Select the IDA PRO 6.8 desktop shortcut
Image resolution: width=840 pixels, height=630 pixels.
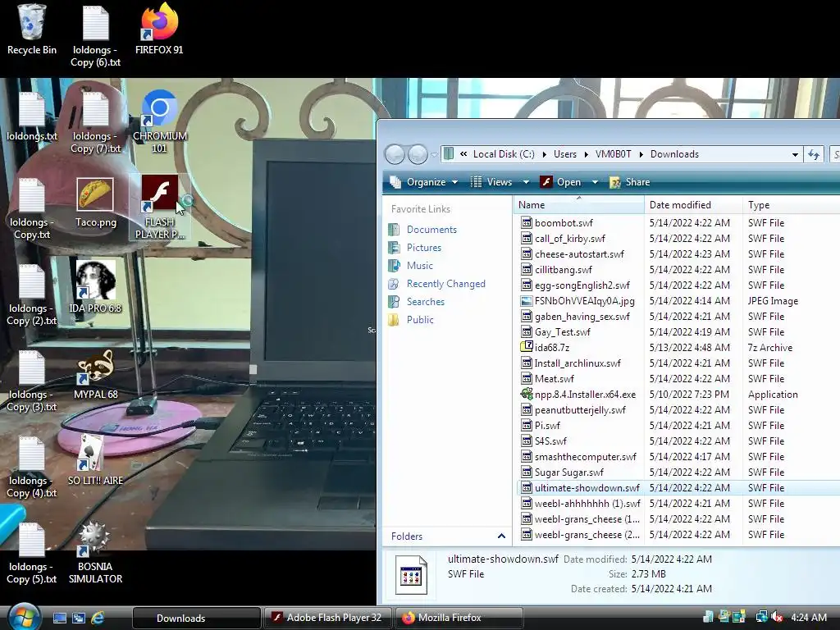click(x=95, y=287)
